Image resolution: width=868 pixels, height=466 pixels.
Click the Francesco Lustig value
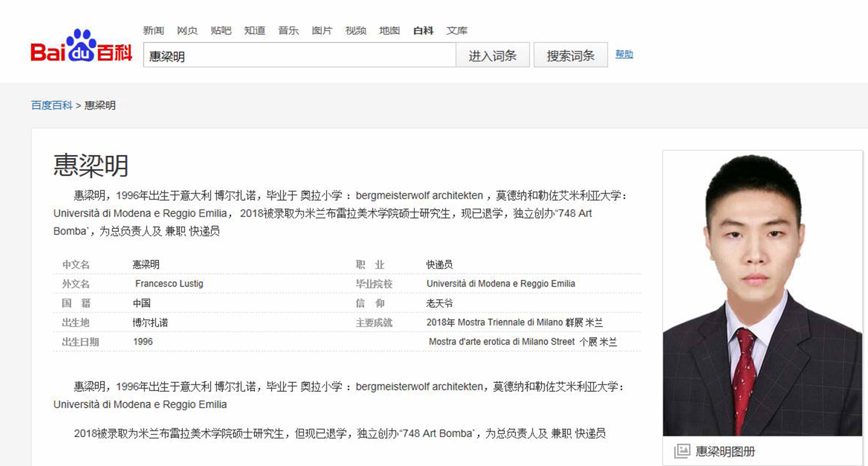pyautogui.click(x=169, y=284)
